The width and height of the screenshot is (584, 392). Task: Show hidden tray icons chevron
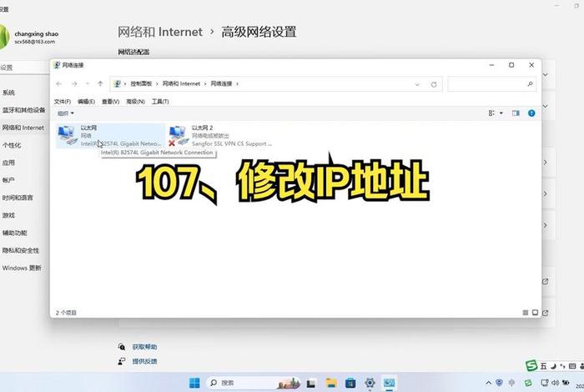pos(488,383)
